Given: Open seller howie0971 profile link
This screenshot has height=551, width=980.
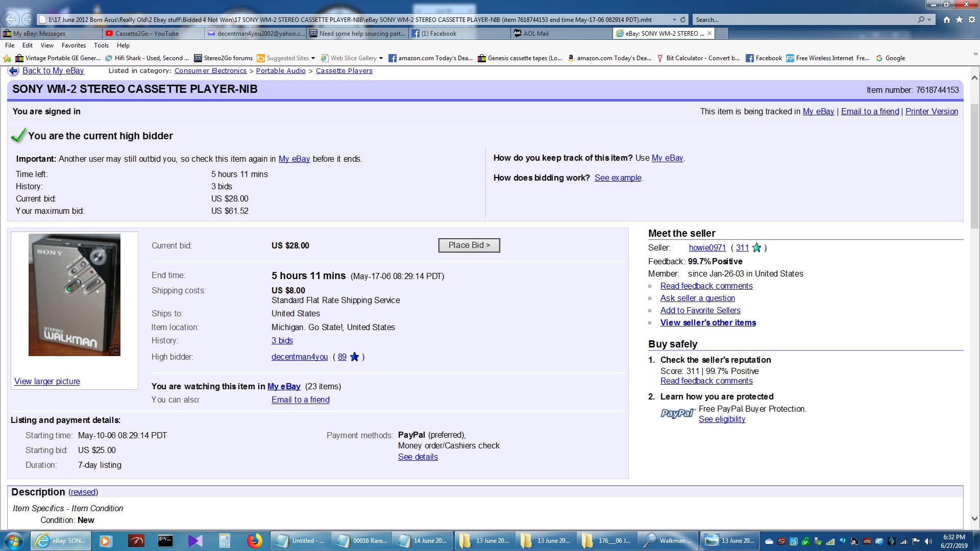Looking at the screenshot, I should pyautogui.click(x=707, y=247).
